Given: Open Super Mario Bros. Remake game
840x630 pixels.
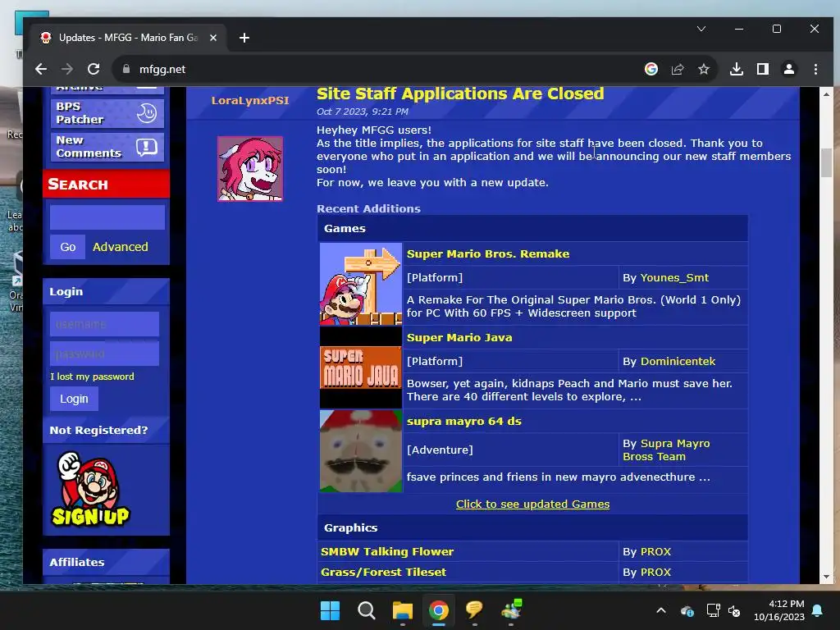Looking at the screenshot, I should (x=487, y=254).
